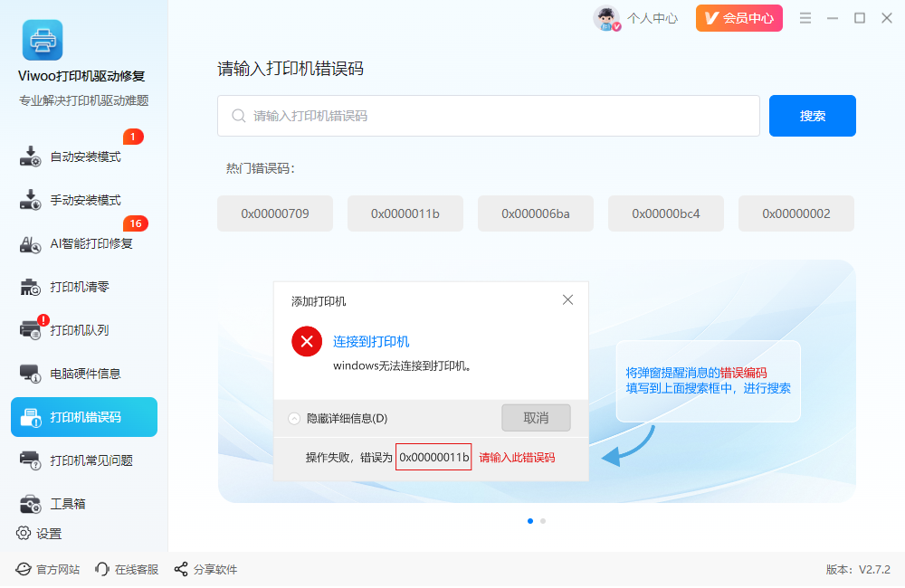Viewport: 905px width, 588px height.
Task: Click the 打印机错误码 sidebar tab
Action: coord(83,417)
